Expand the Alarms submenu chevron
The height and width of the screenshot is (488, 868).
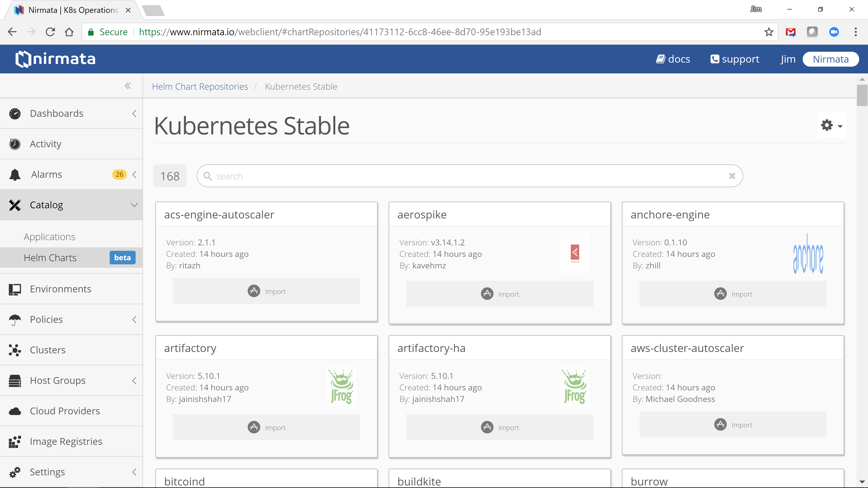coord(134,174)
